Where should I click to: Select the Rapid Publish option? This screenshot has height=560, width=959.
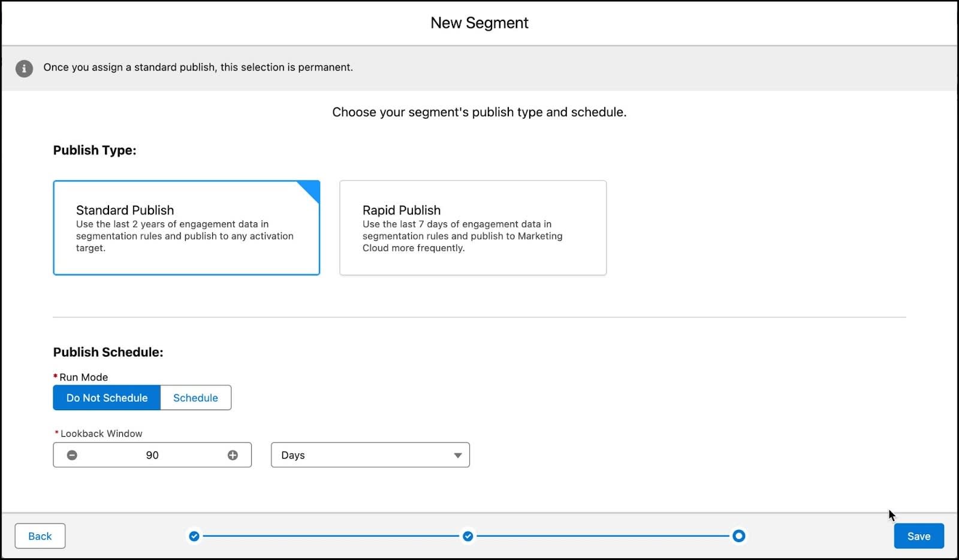click(x=473, y=228)
